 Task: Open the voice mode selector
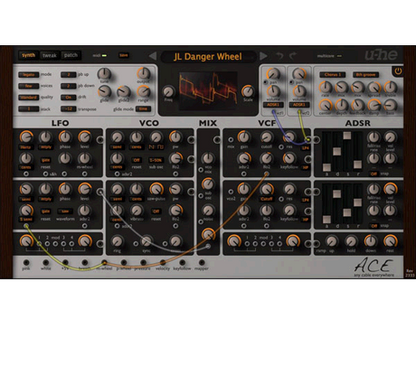coord(29,75)
